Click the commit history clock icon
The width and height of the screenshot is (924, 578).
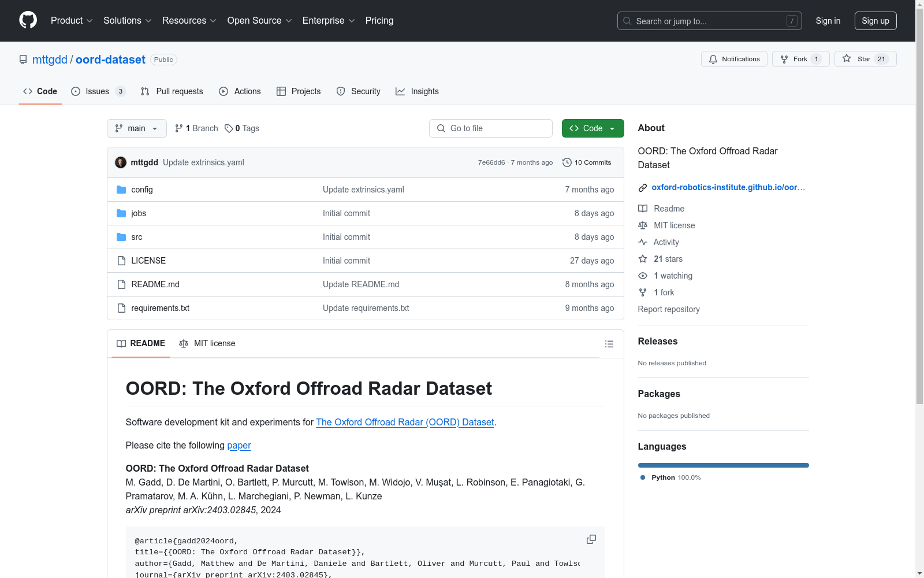point(567,162)
